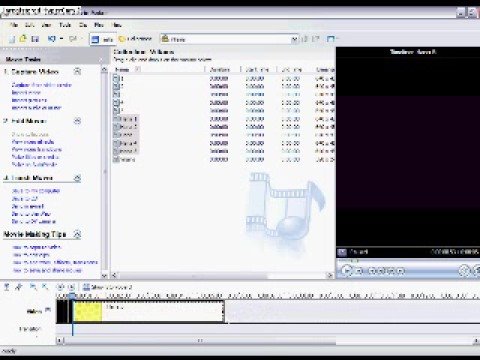Click Send in e-mail link
480x360 pixels.
(28, 206)
